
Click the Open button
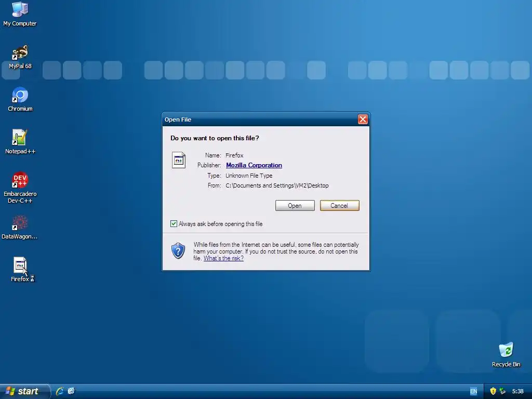[x=295, y=206]
